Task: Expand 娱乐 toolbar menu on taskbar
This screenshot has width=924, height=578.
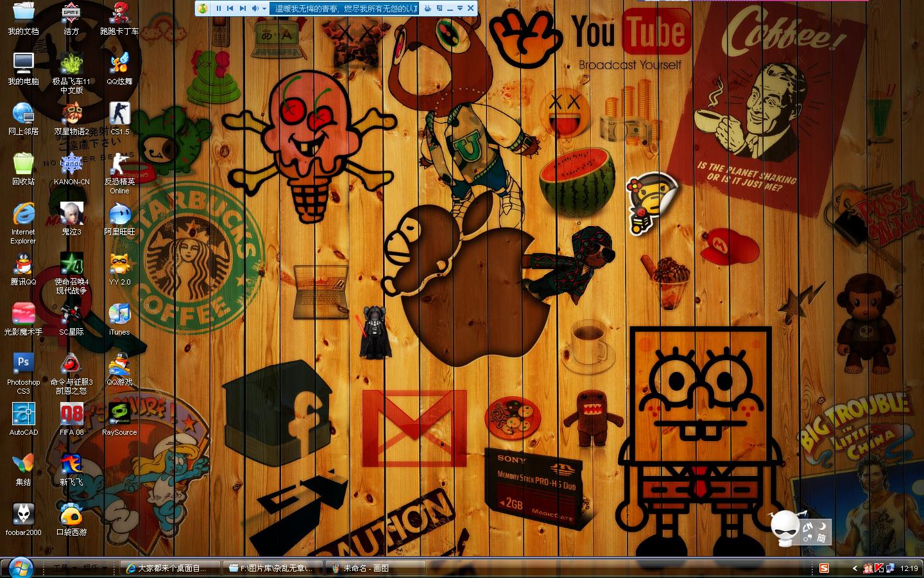Action: (94, 568)
